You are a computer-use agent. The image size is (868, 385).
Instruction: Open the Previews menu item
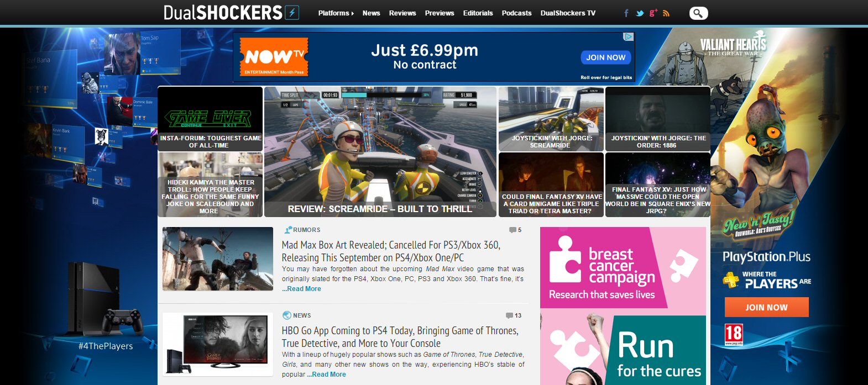(x=440, y=13)
